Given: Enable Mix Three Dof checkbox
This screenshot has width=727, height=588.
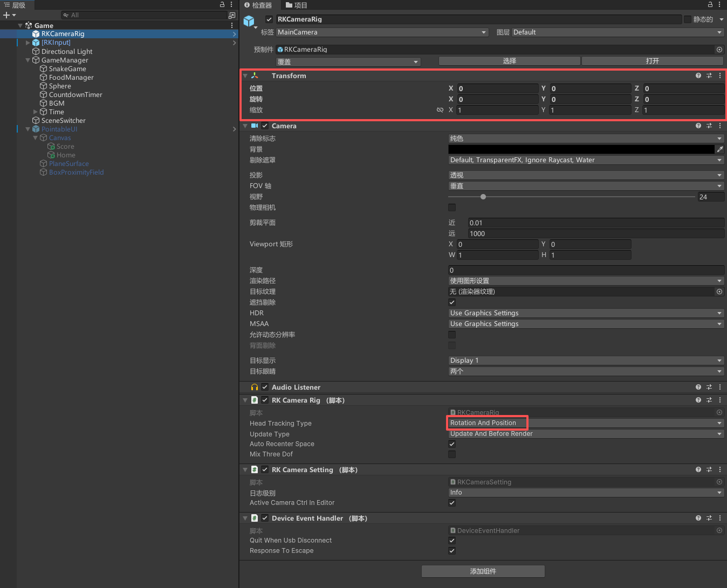Looking at the screenshot, I should [452, 454].
